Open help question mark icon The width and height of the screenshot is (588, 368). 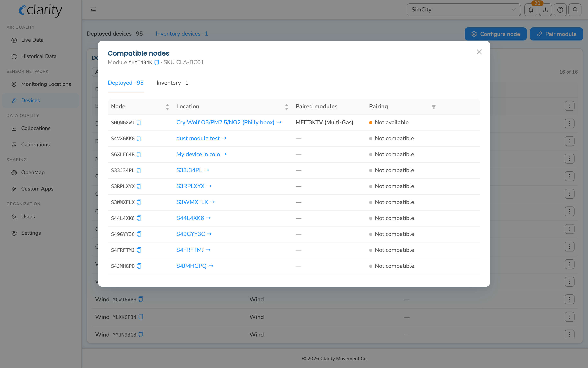(560, 10)
